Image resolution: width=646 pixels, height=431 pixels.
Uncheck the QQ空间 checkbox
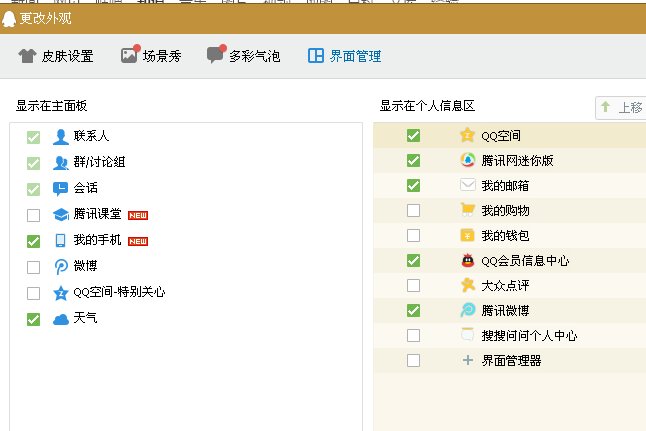pyautogui.click(x=413, y=135)
